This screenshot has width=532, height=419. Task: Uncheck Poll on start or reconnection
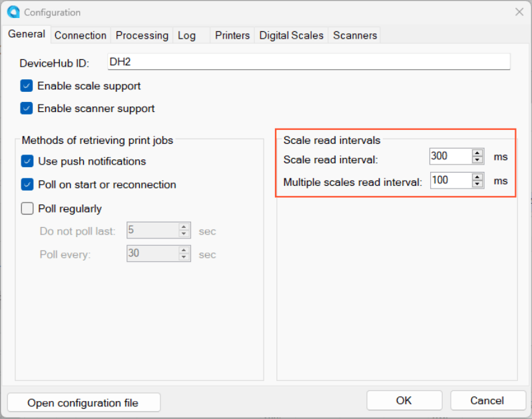[x=27, y=185]
